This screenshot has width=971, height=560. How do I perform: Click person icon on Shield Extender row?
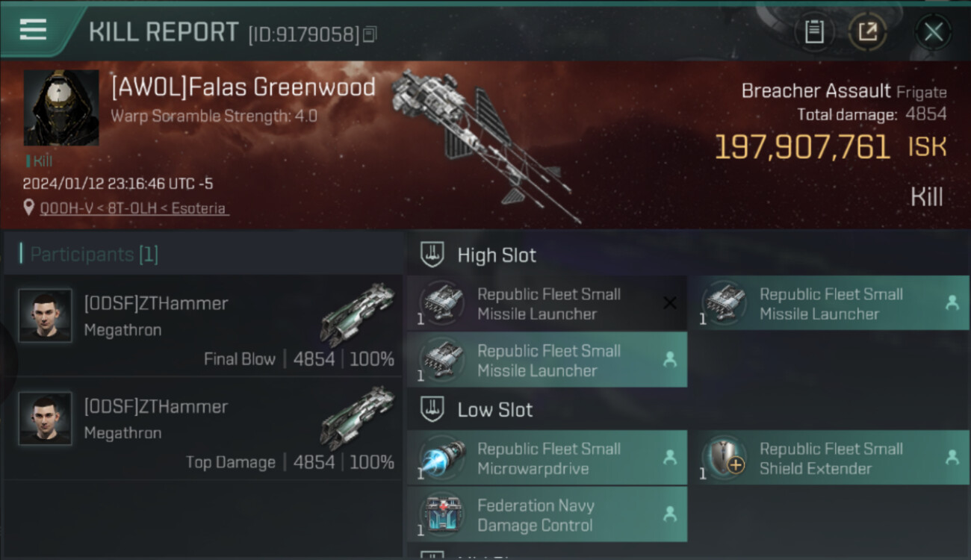952,457
